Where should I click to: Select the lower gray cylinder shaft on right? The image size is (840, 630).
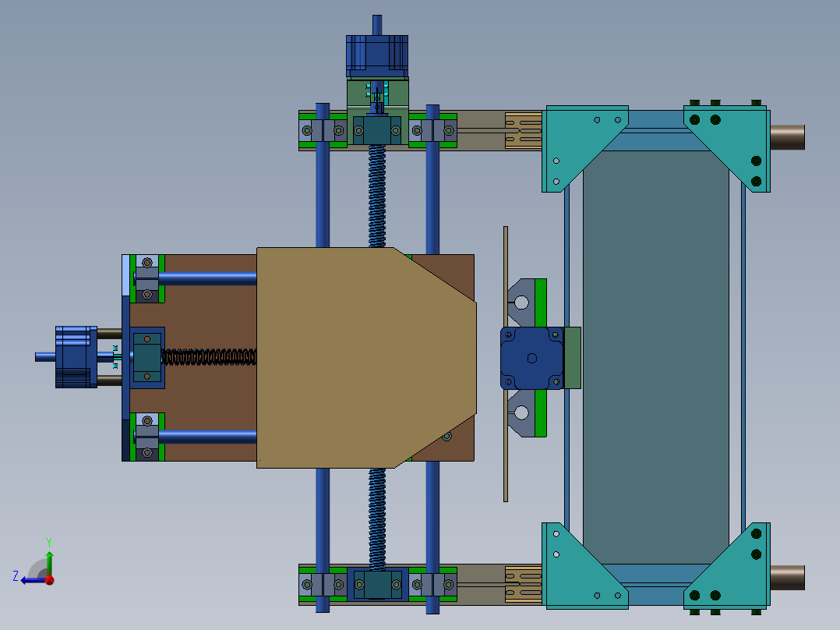point(788,578)
